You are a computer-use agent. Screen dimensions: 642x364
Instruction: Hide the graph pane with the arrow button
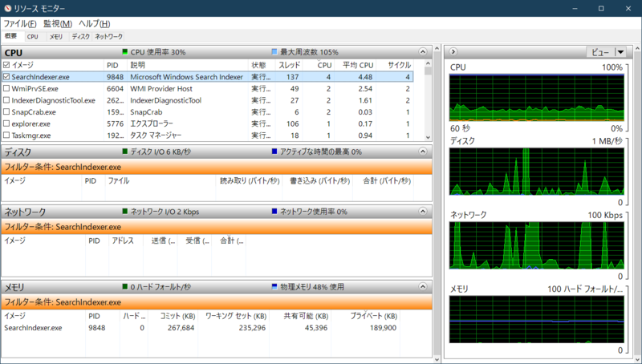(x=453, y=51)
